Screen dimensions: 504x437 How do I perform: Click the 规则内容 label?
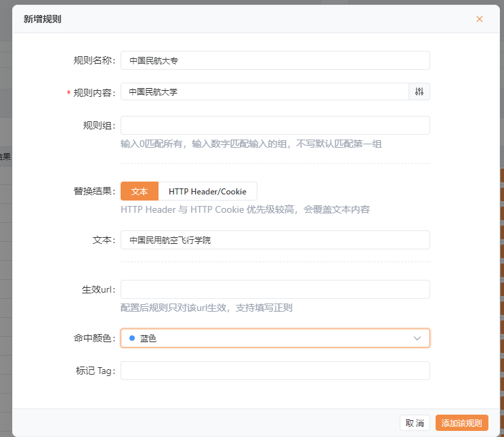point(94,93)
